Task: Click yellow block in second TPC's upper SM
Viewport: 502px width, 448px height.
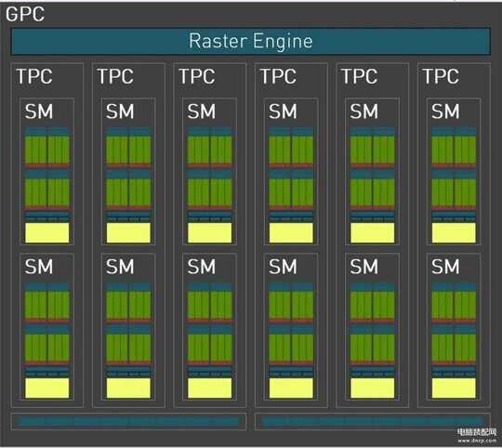Action: coord(128,232)
